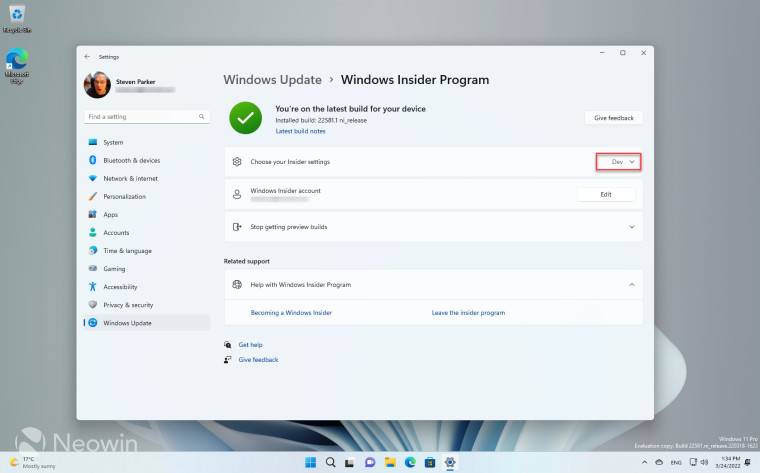Collapse Help with Windows Insider Program
This screenshot has width=760, height=473.
(631, 285)
